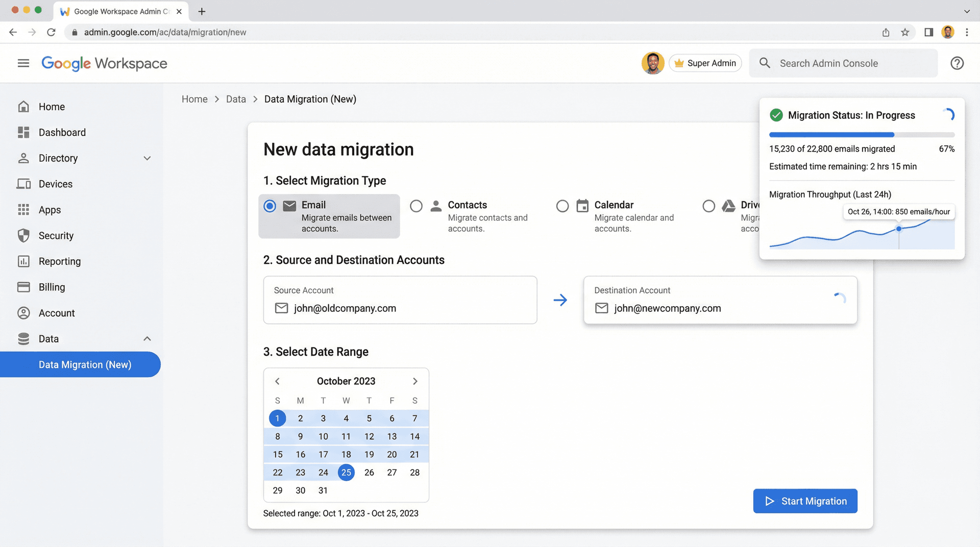
Task: Open the Search Admin Console field
Action: click(842, 63)
